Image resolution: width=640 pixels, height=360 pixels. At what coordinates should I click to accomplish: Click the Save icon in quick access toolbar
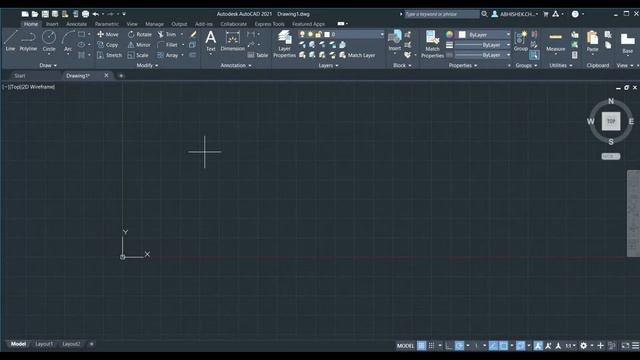45,14
